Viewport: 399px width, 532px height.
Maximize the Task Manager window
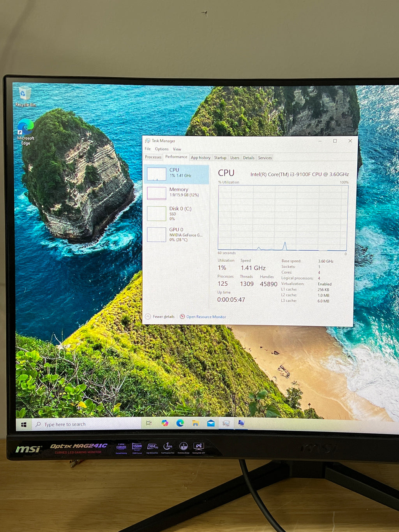pyautogui.click(x=335, y=141)
